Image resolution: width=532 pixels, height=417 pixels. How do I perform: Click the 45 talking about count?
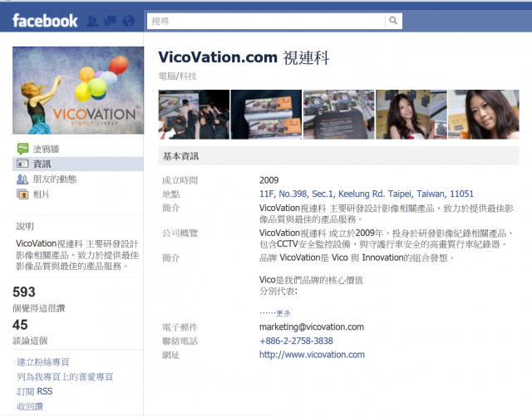tap(20, 325)
